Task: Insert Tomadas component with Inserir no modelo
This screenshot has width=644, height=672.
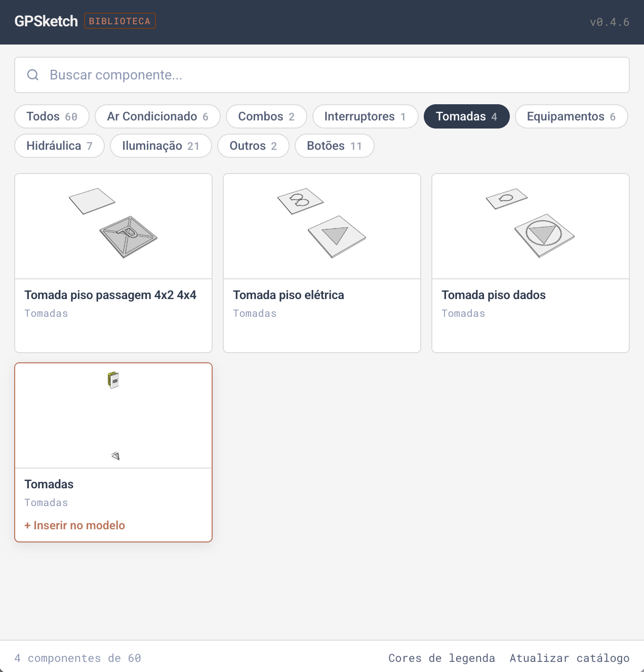Action: tap(75, 525)
